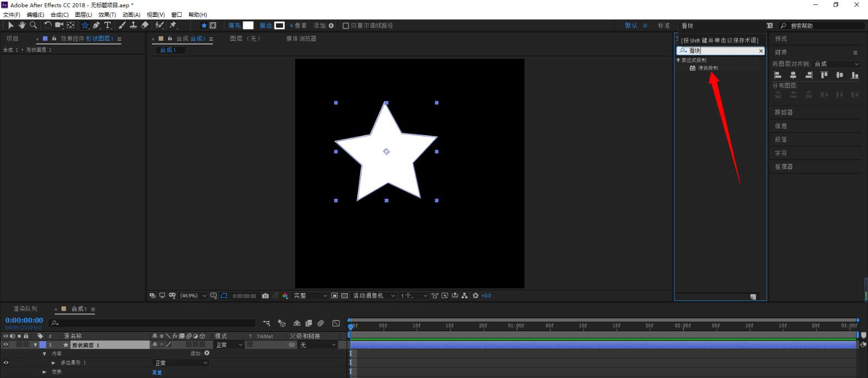Hide 形状图层 1 with eye toggle
The image size is (868, 378).
click(6, 345)
